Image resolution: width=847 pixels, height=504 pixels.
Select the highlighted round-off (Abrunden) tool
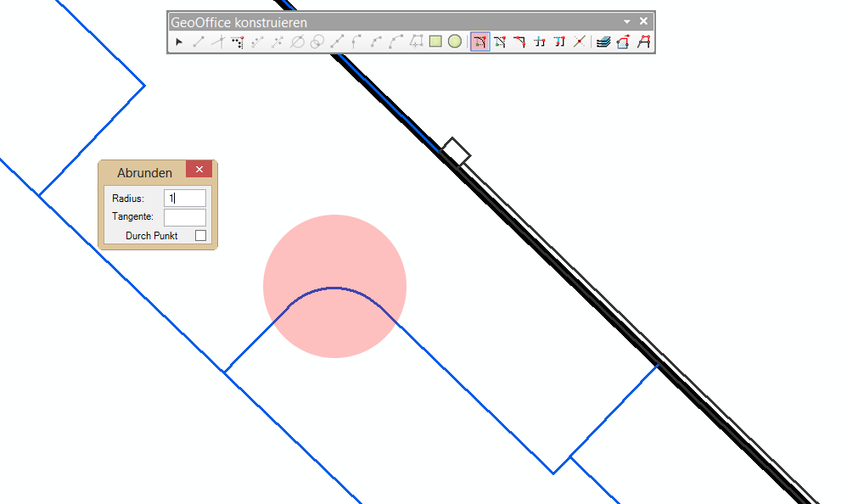click(480, 42)
